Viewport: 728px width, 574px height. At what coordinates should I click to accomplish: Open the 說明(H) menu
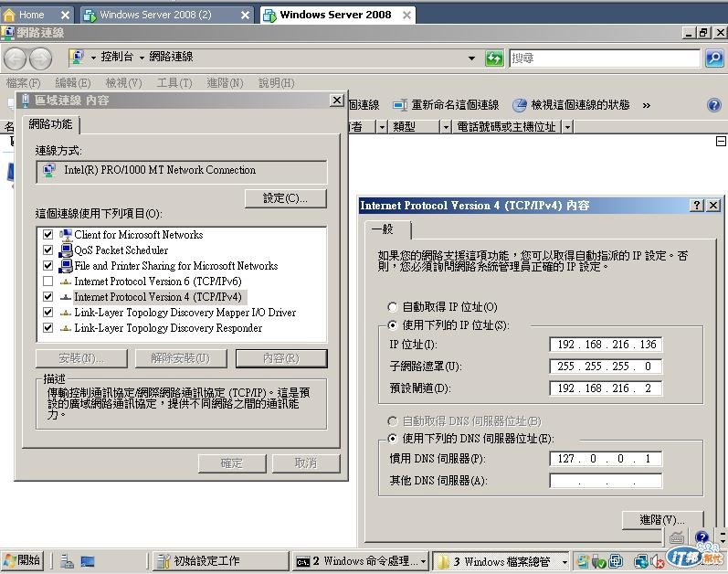coord(276,83)
